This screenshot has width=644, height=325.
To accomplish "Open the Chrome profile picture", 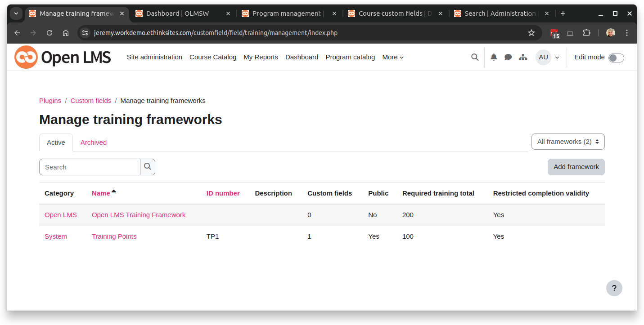I will [611, 33].
